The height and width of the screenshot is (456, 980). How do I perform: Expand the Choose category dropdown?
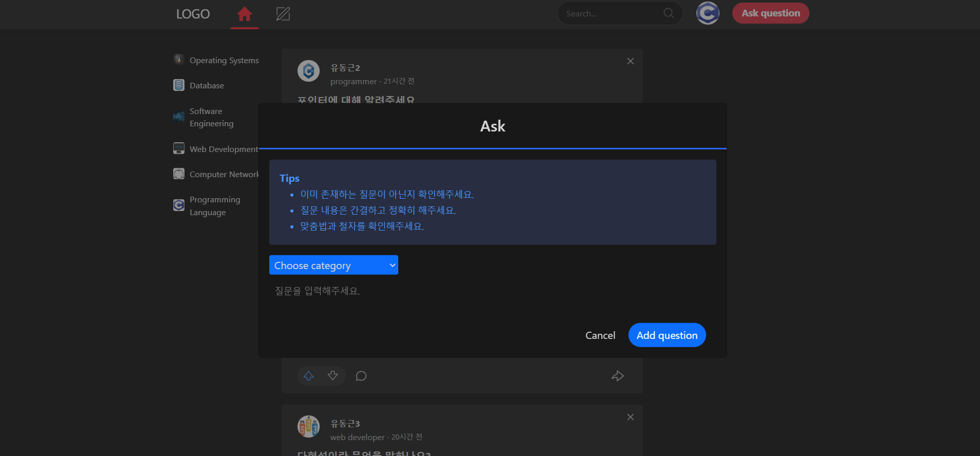coord(334,265)
